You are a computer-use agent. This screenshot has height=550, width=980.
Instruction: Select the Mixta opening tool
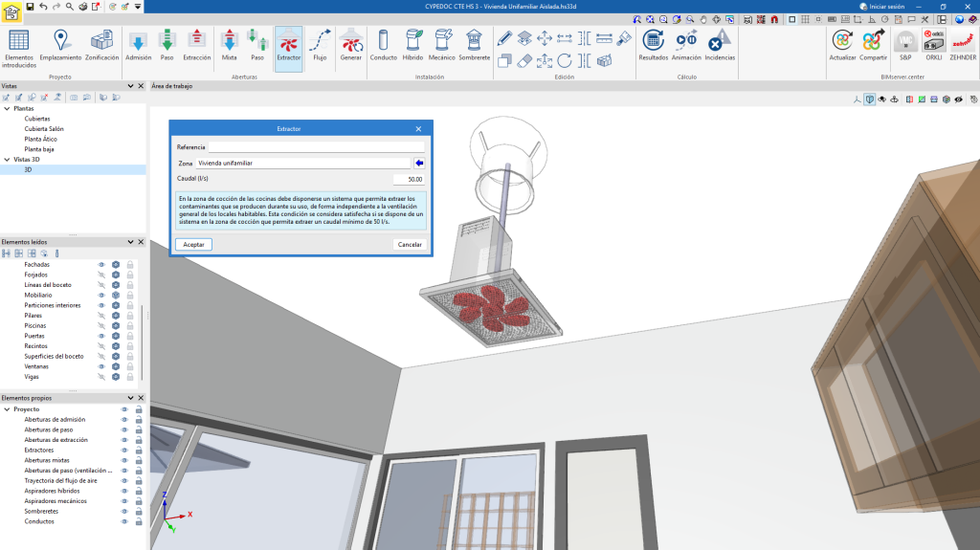click(x=230, y=45)
